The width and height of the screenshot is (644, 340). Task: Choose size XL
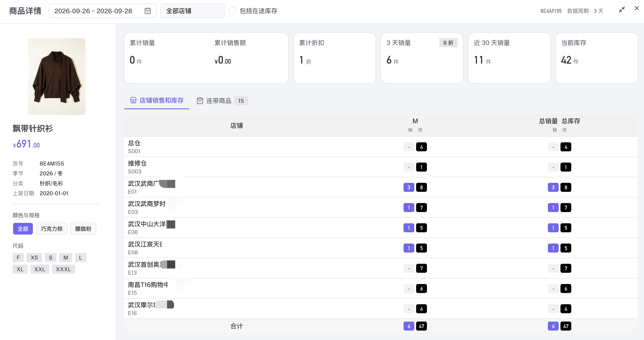20,269
